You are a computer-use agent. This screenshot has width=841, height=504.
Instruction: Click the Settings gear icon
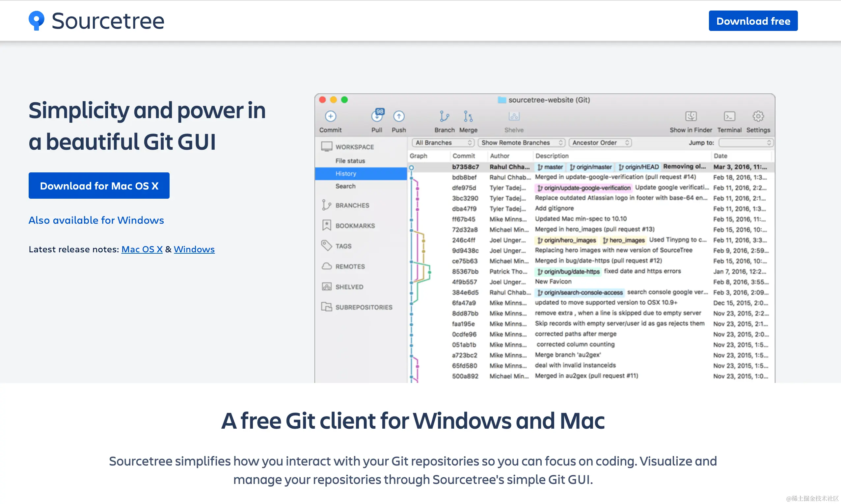(x=758, y=116)
